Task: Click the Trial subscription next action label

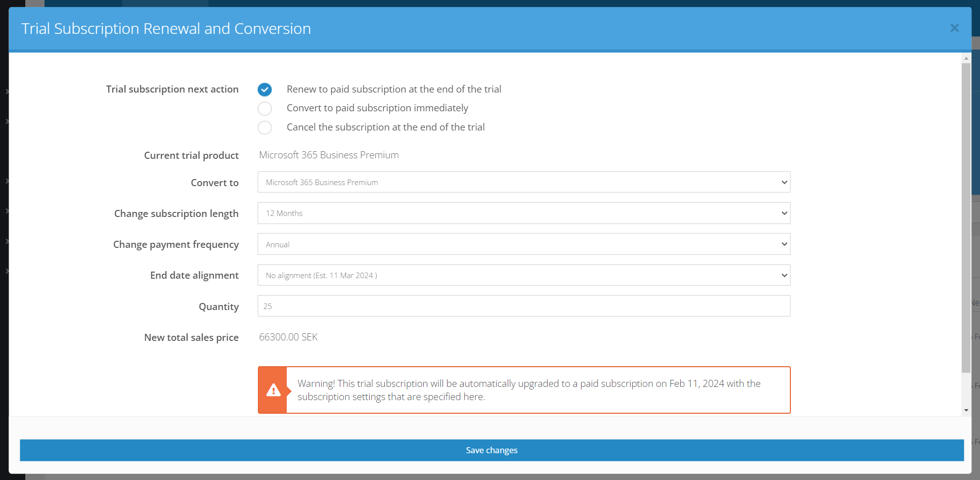Action: click(172, 90)
